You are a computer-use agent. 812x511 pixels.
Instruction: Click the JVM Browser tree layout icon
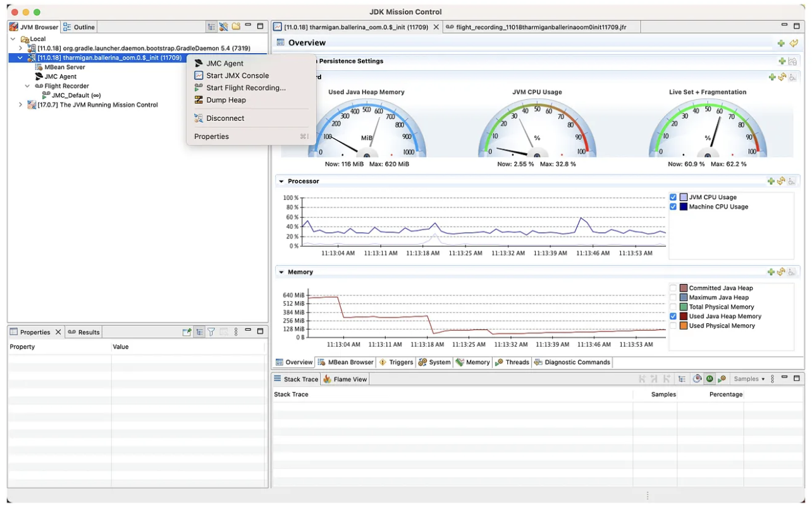coord(211,27)
